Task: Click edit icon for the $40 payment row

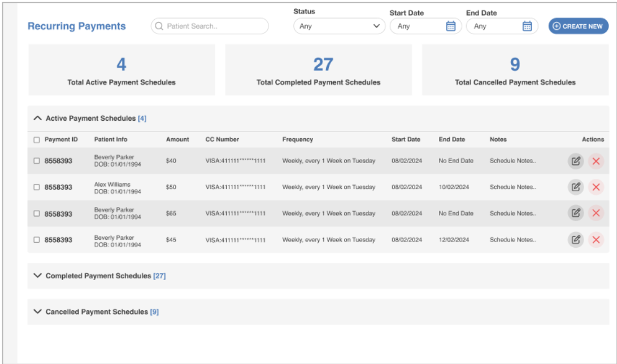Action: pos(575,161)
